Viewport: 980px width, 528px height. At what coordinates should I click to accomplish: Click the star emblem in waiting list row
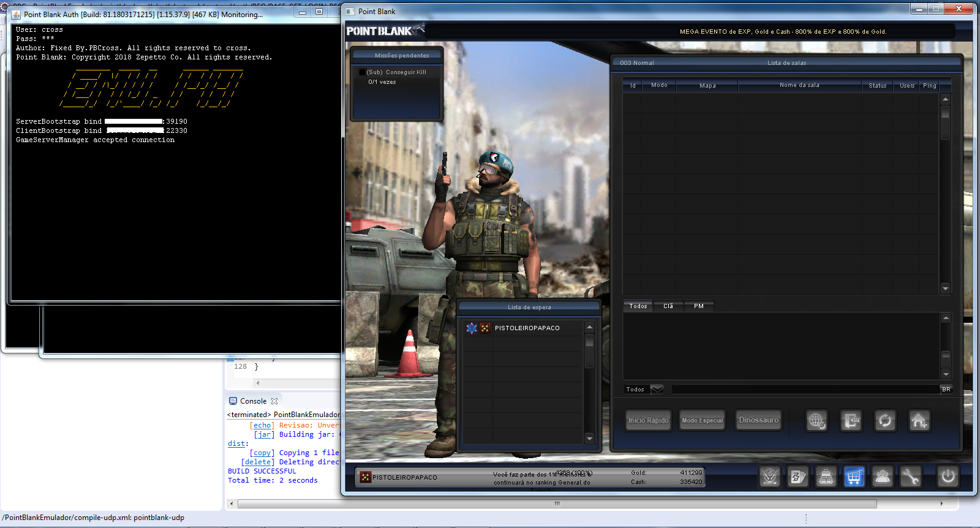point(472,328)
